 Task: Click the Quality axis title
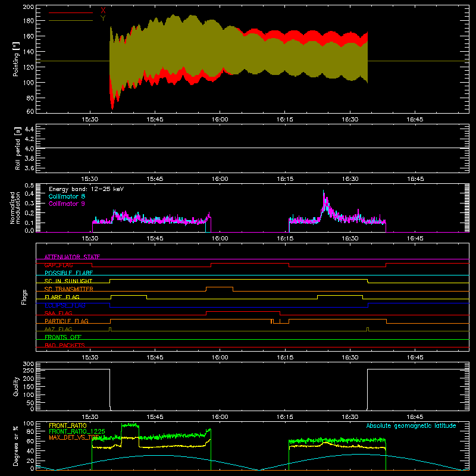[x=16, y=386]
